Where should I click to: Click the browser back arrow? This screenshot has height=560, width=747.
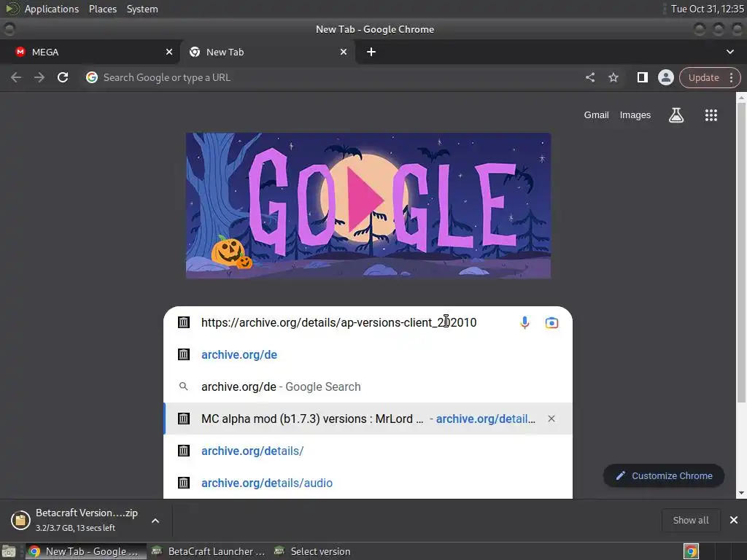click(16, 77)
